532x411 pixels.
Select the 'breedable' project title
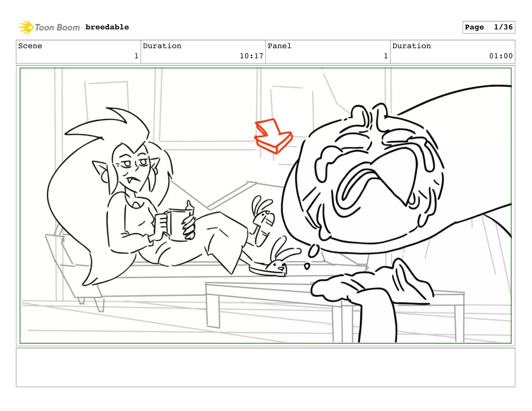coord(107,27)
